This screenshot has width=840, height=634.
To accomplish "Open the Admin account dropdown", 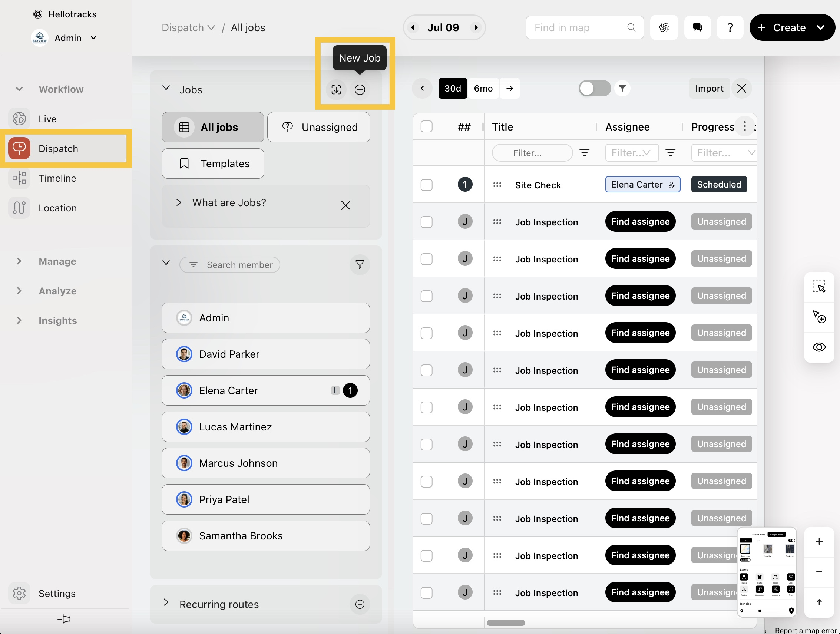I will [93, 38].
